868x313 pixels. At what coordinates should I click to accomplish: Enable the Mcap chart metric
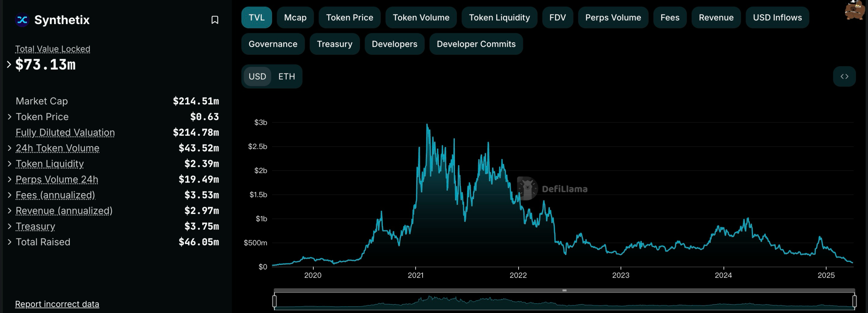295,17
